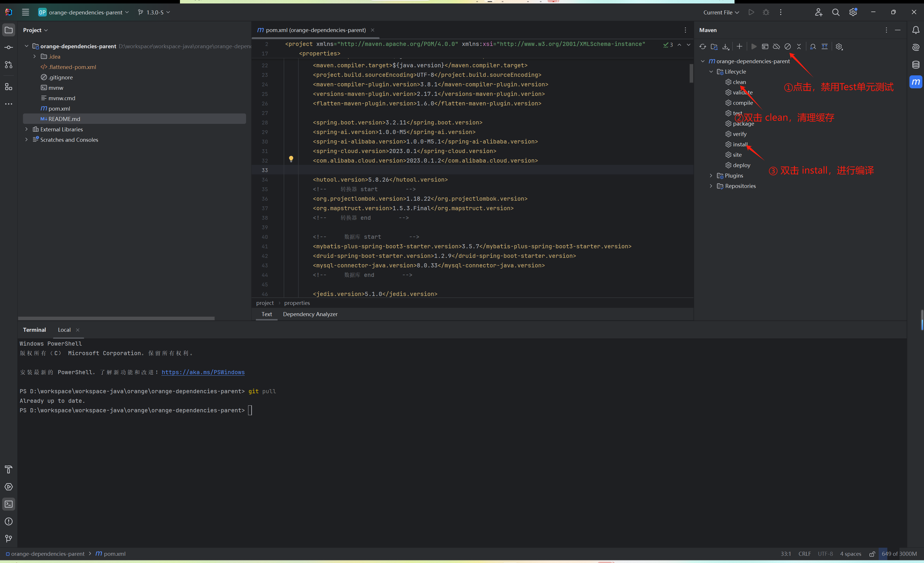
Task: Open Project view mode dropdown
Action: 35,30
